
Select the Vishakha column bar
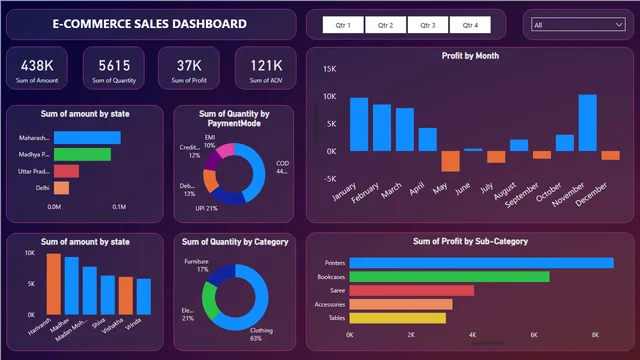coord(126,296)
